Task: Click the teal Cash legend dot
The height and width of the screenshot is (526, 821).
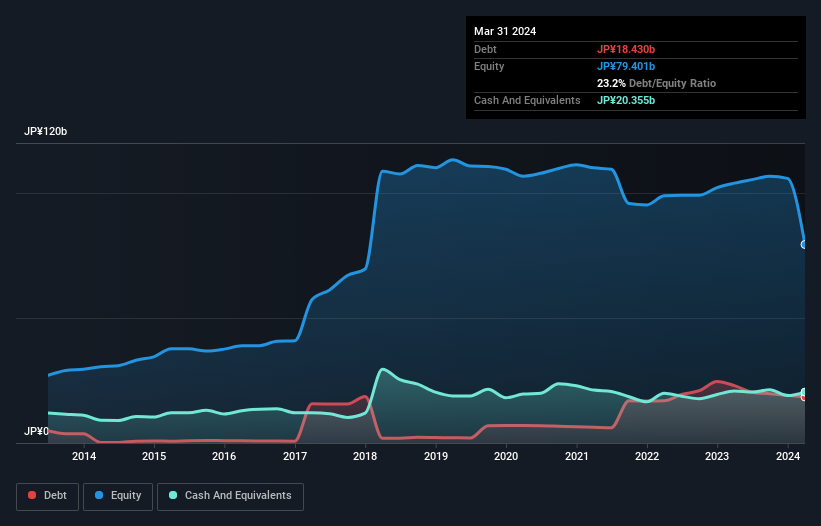Action: [x=173, y=495]
